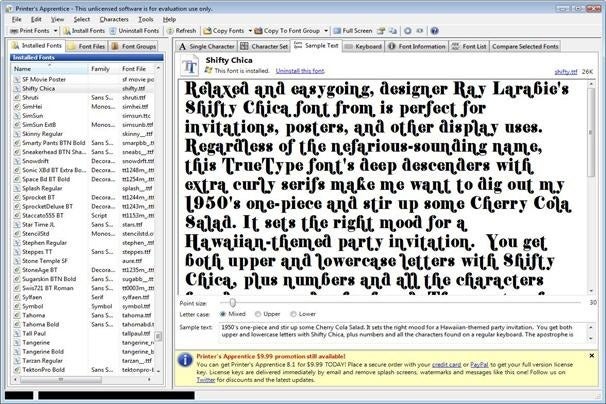The image size is (606, 404).
Task: Sort font list by Font File column
Action: click(137, 69)
